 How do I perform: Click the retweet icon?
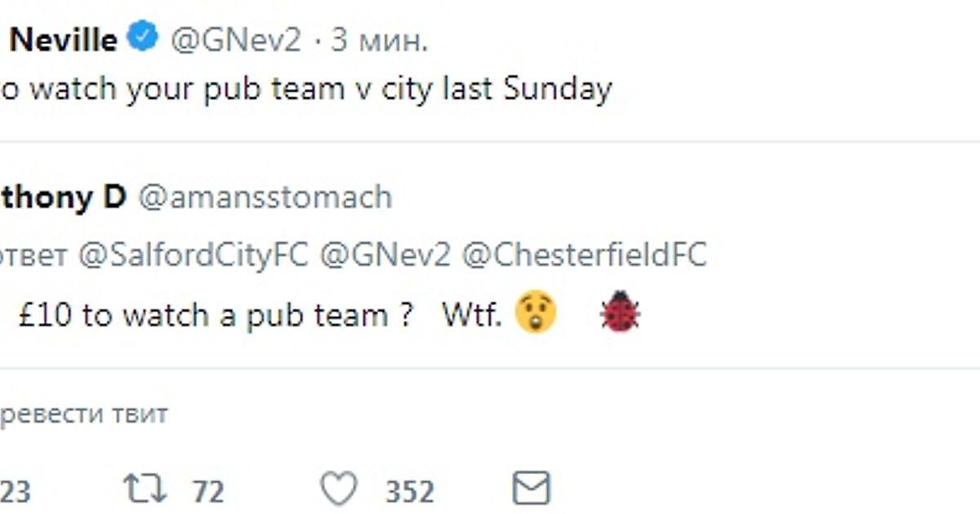pyautogui.click(x=145, y=490)
